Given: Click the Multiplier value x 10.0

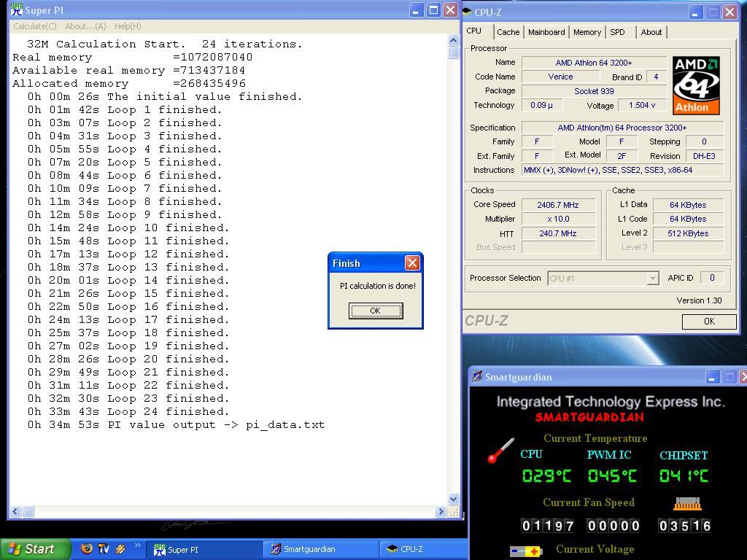Looking at the screenshot, I should (x=558, y=219).
